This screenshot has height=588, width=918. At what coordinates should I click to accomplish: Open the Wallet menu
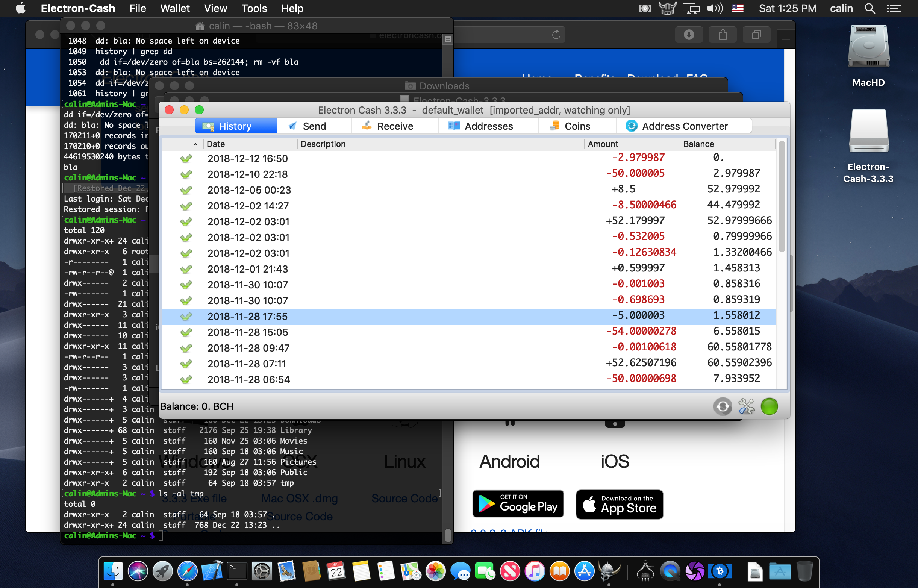tap(175, 8)
